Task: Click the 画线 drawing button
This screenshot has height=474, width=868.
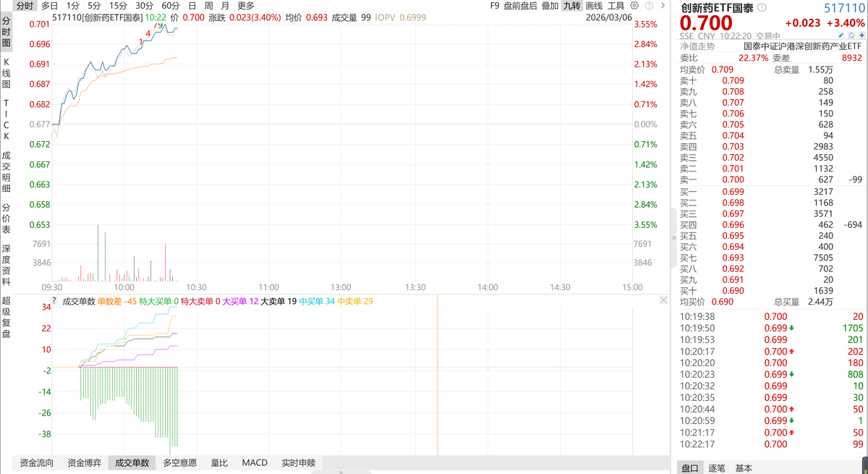Action: [x=594, y=6]
